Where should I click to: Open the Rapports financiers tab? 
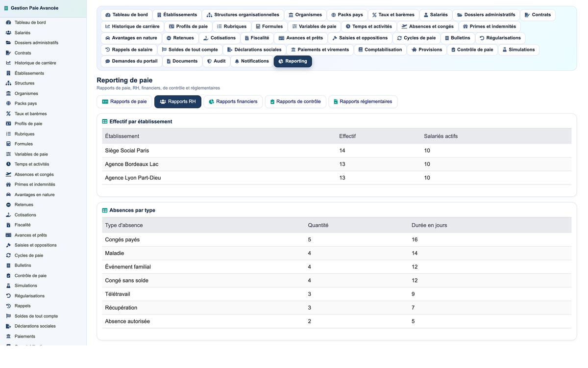click(233, 102)
